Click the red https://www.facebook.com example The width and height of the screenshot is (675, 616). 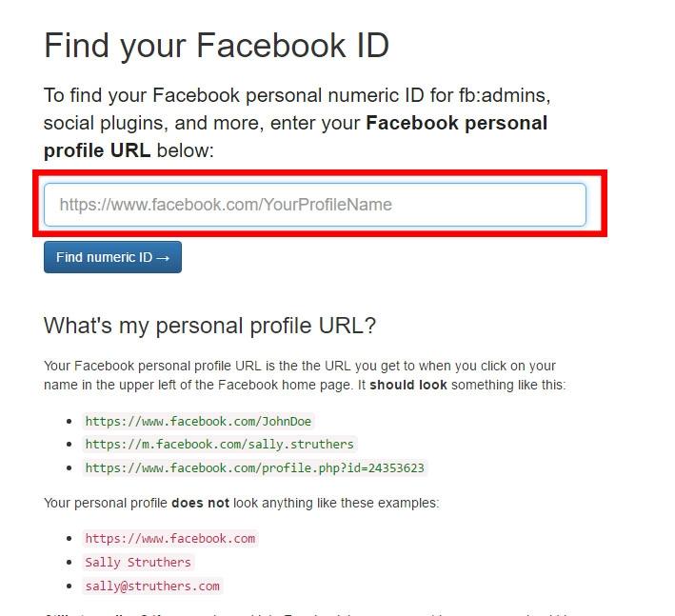[169, 538]
